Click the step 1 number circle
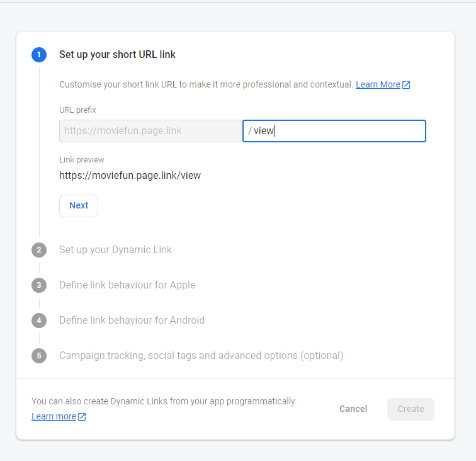The width and height of the screenshot is (476, 461). coord(39,55)
